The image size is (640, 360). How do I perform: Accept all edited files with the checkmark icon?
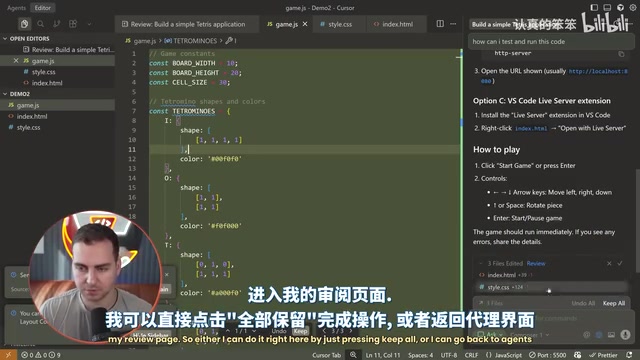click(x=620, y=263)
